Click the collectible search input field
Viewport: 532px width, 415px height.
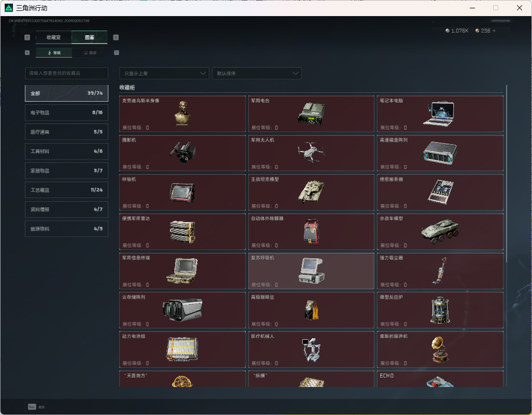(66, 73)
